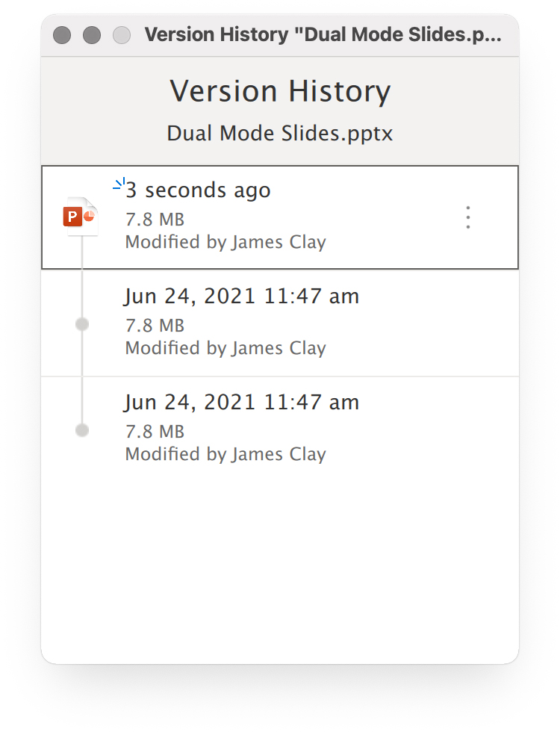Click the greyed-out zoom window button
The image size is (560, 732).
click(x=122, y=35)
